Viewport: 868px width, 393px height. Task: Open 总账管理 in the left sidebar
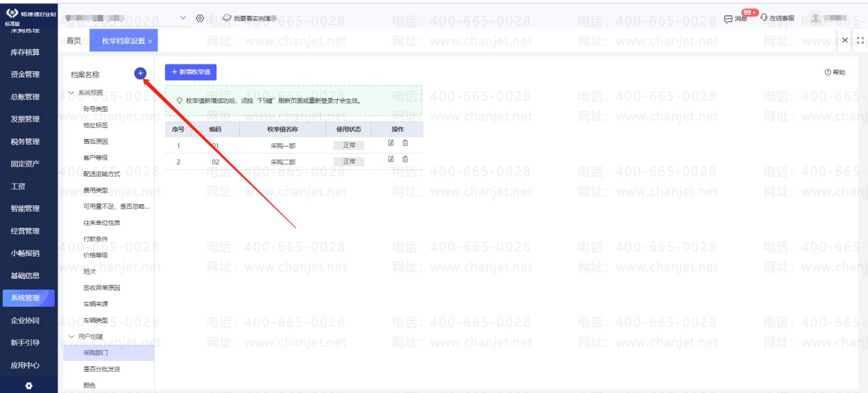(25, 97)
